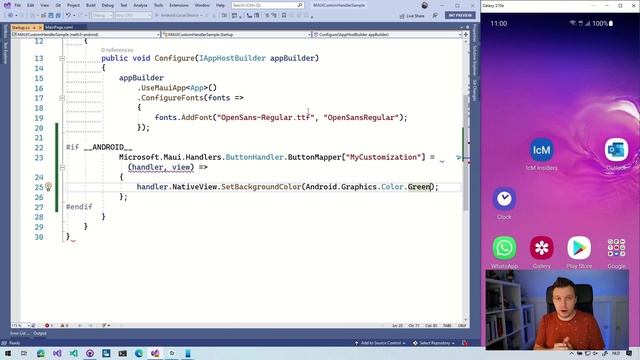Click ButtonHandler in line 23
This screenshot has height=360, width=640.
pos(255,157)
